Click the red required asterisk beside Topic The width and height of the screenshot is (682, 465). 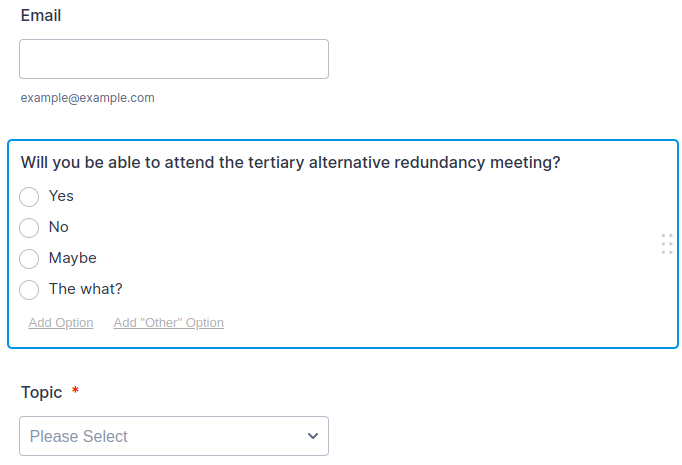[75, 392]
